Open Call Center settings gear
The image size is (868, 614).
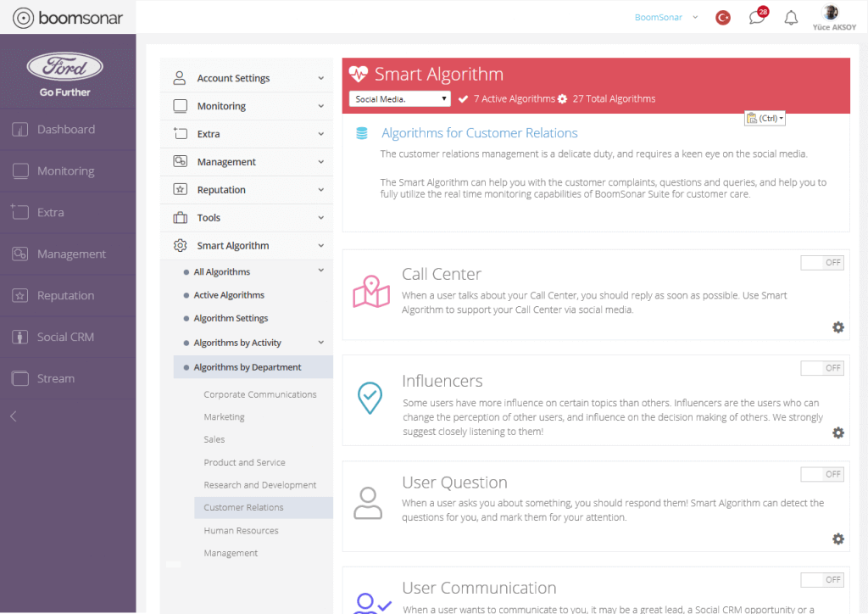click(838, 327)
